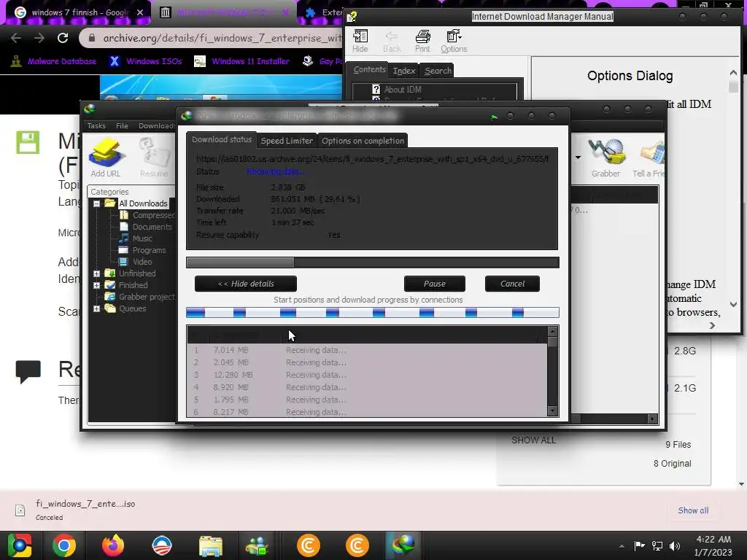This screenshot has width=747, height=560.
Task: Open File Explorer from the taskbar
Action: (211, 545)
